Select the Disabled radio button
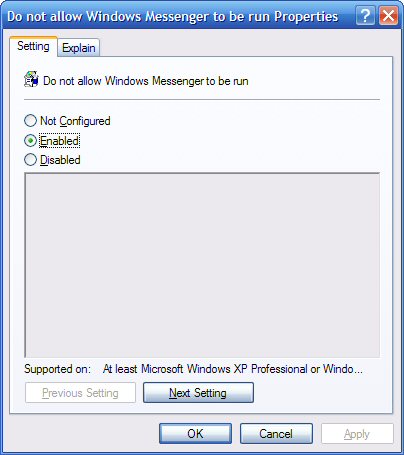404x455 pixels. tap(30, 160)
